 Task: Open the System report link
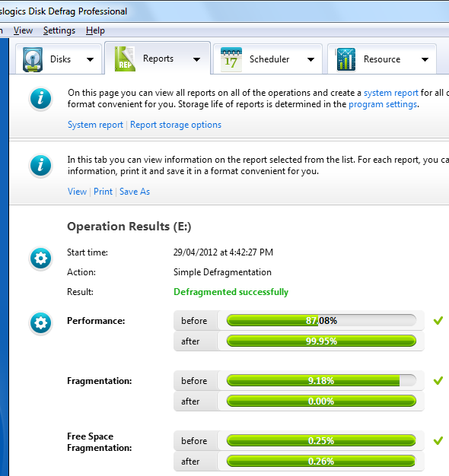click(x=95, y=125)
